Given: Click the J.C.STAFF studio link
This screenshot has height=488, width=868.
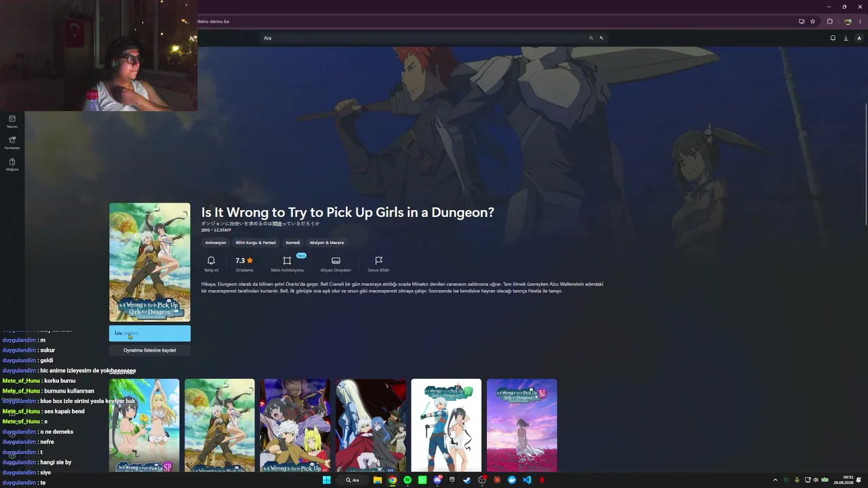Looking at the screenshot, I should pos(222,230).
